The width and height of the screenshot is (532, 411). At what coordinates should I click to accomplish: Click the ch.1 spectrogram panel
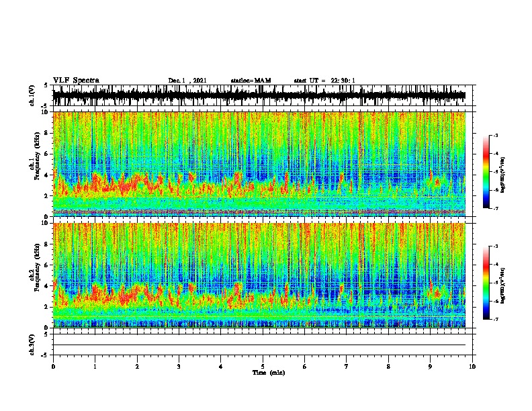pos(259,164)
